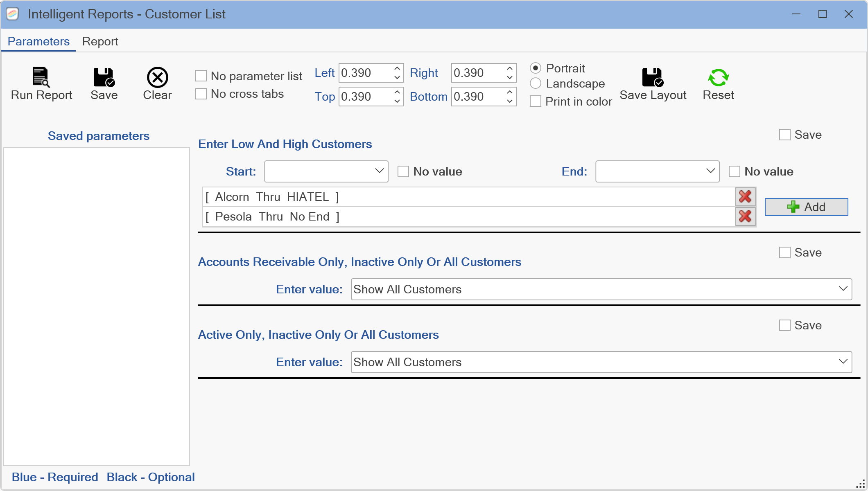Click the app icon in the title bar
This screenshot has height=491, width=868.
tap(13, 14)
